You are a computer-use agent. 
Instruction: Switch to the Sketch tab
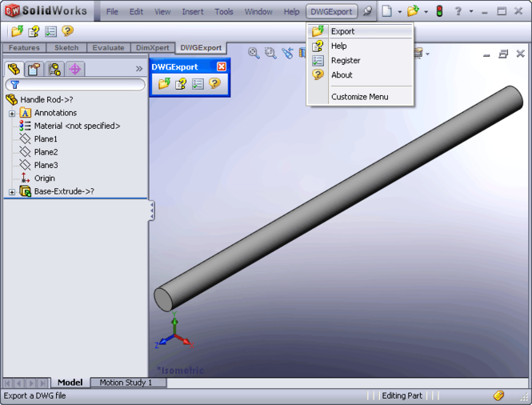(66, 48)
